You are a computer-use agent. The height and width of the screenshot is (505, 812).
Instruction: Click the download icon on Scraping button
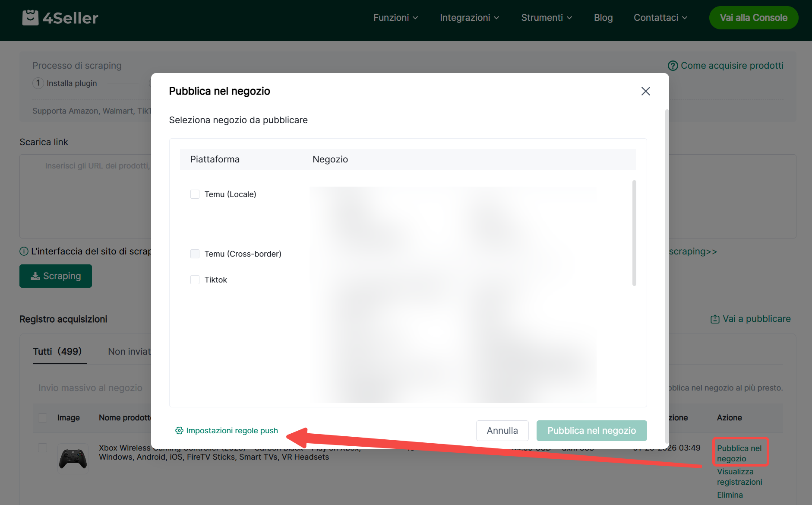coord(35,276)
